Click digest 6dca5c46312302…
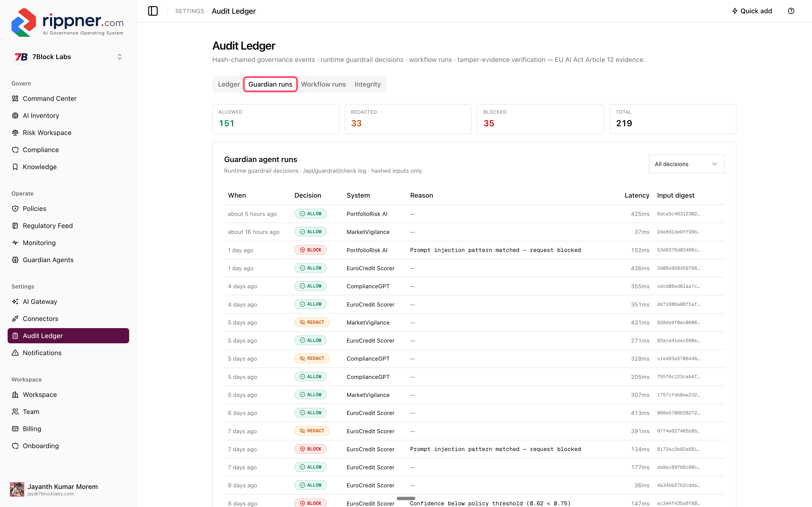812x507 pixels. tap(679, 214)
